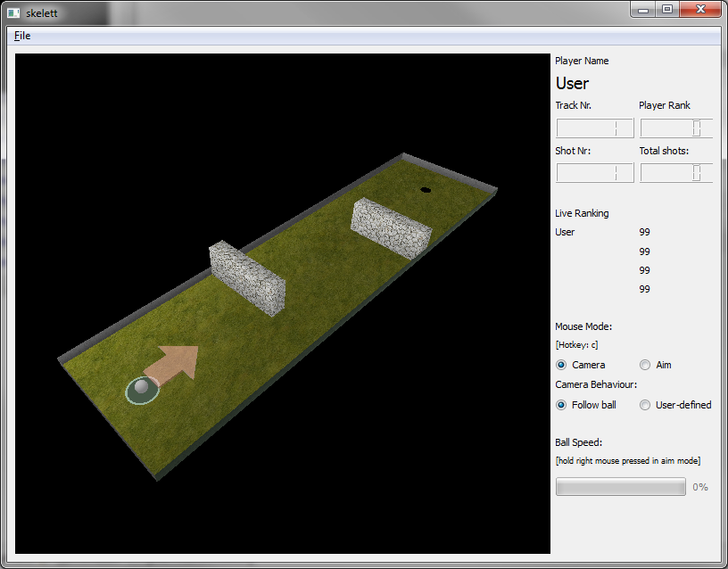This screenshot has width=728, height=569.
Task: Click the Track Nr. number display
Action: click(x=594, y=128)
